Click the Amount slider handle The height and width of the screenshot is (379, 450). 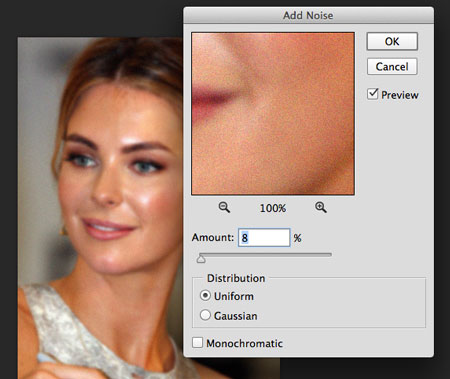point(201,258)
